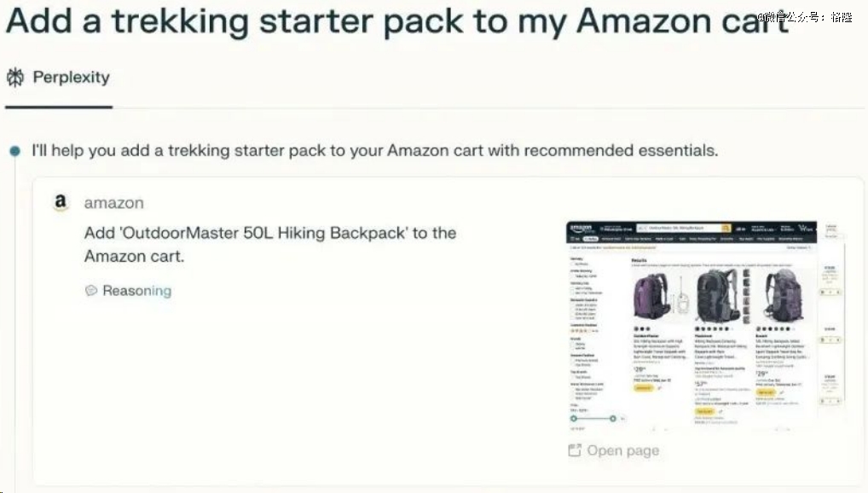The image size is (868, 493).
Task: Click the Open page external-link icon
Action: pyautogui.click(x=575, y=450)
